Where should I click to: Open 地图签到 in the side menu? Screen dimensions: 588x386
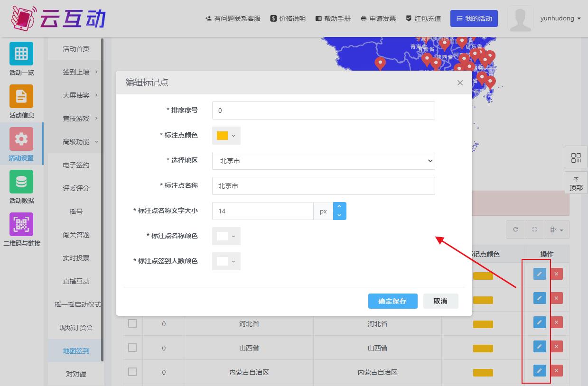(x=76, y=351)
